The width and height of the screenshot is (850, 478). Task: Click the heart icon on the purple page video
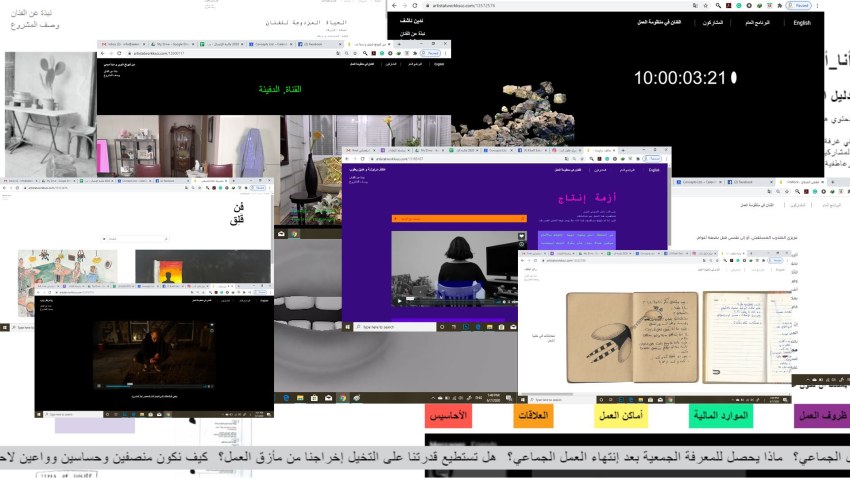click(x=521, y=237)
